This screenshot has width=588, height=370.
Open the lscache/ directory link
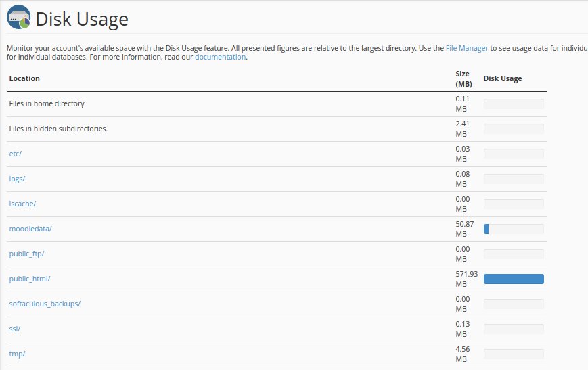pyautogui.click(x=22, y=204)
